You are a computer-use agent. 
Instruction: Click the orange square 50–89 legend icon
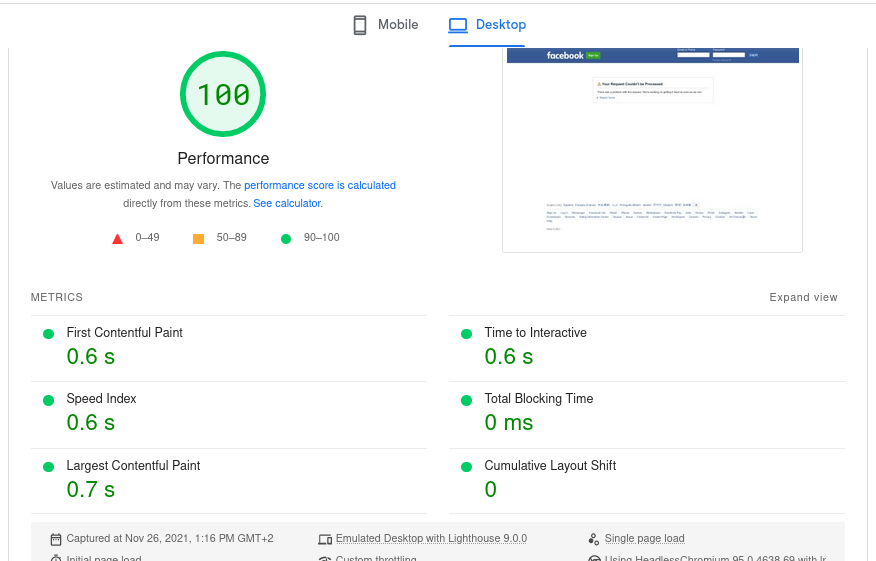198,238
